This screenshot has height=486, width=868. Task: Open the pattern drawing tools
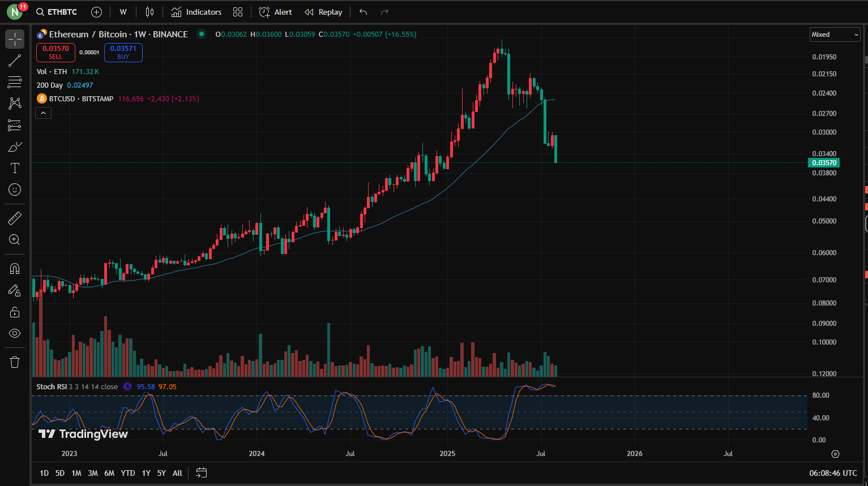pos(15,103)
